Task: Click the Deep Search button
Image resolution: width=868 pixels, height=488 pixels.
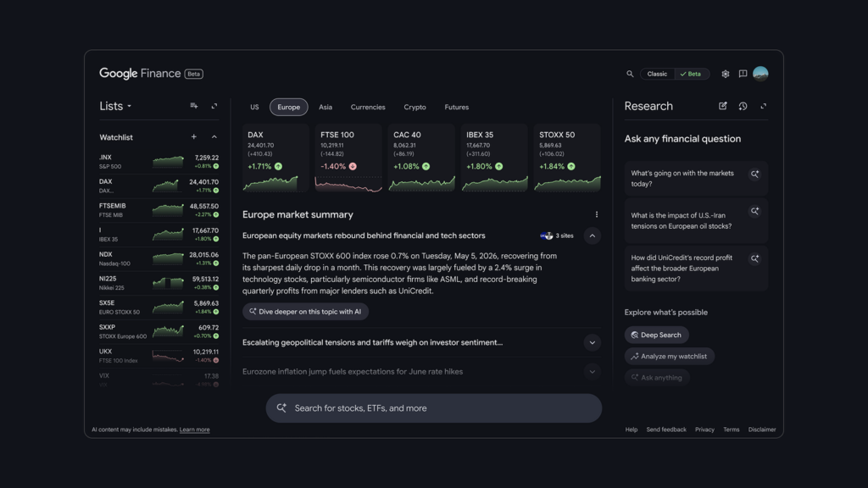Action: (x=657, y=335)
